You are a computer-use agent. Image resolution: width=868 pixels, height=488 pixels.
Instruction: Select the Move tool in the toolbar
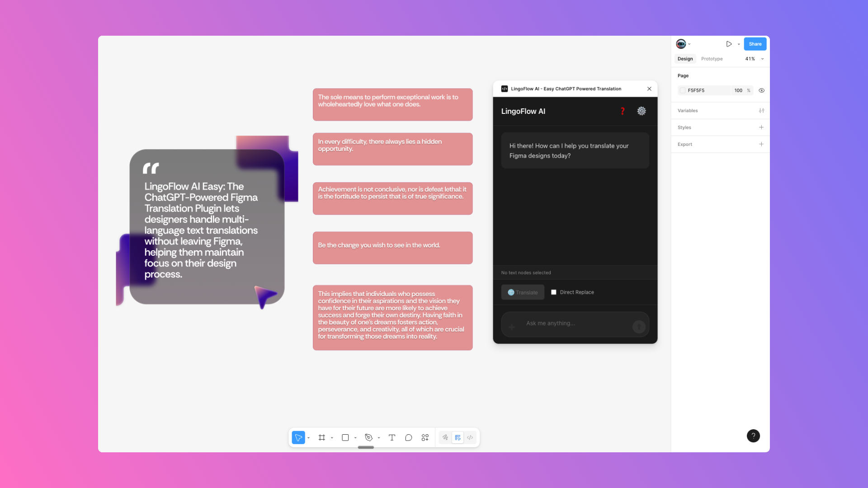298,437
